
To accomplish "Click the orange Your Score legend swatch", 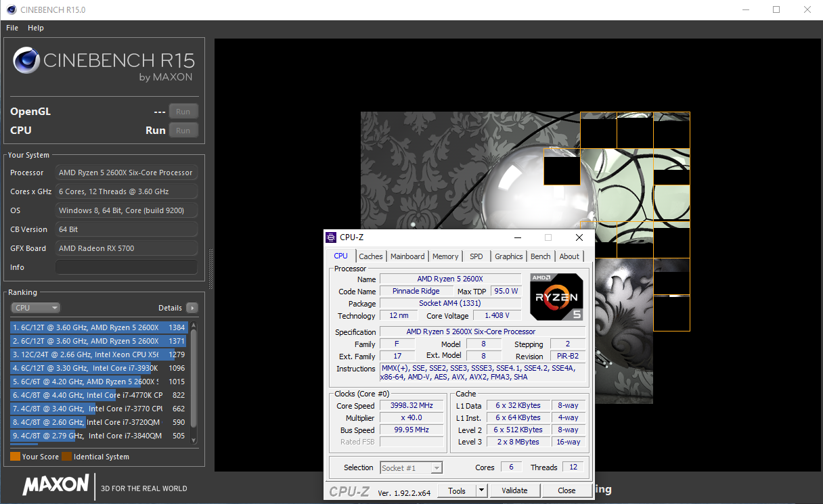I will pos(15,457).
